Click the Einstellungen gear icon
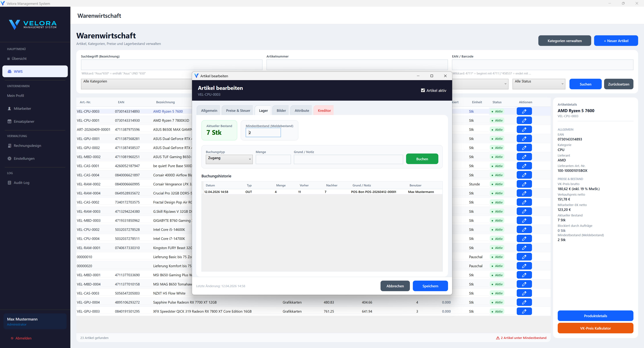 tap(10, 158)
